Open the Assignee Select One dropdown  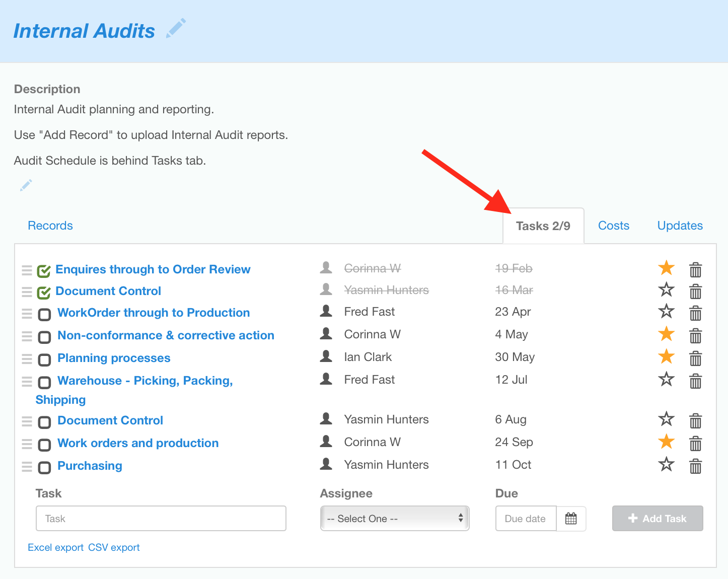point(395,519)
